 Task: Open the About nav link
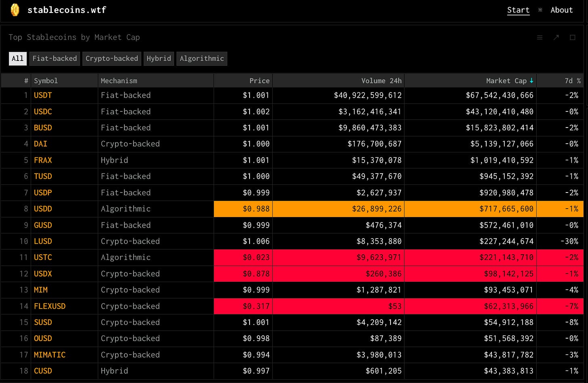pyautogui.click(x=561, y=10)
